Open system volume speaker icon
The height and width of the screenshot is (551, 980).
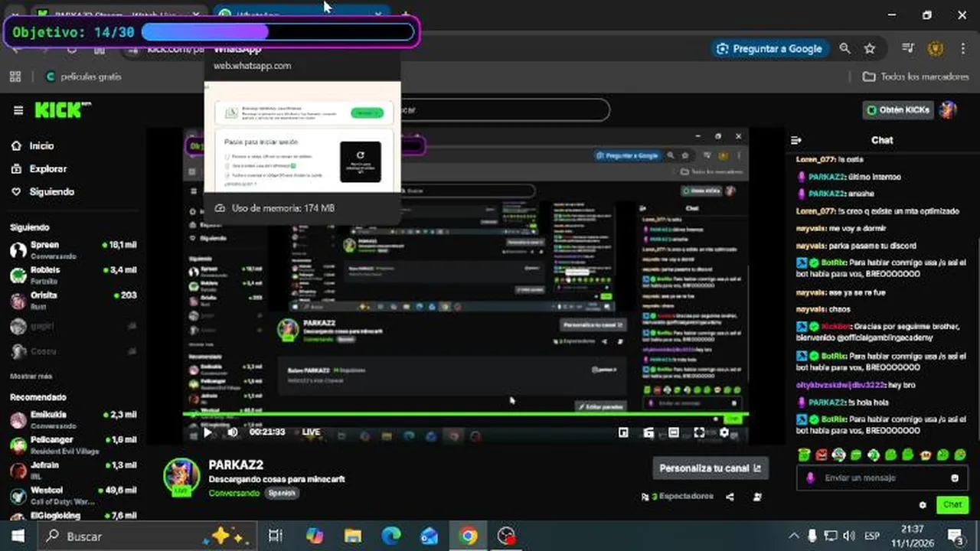(850, 536)
